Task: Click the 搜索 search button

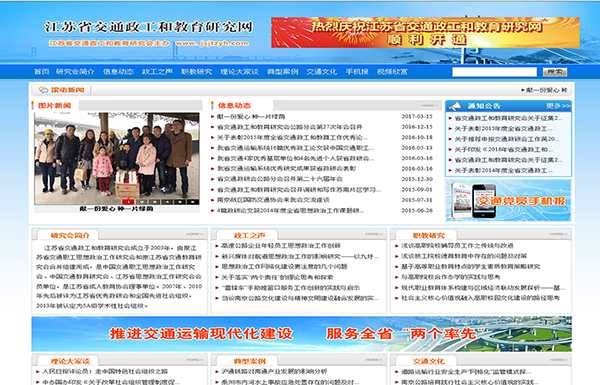Action: click(555, 72)
